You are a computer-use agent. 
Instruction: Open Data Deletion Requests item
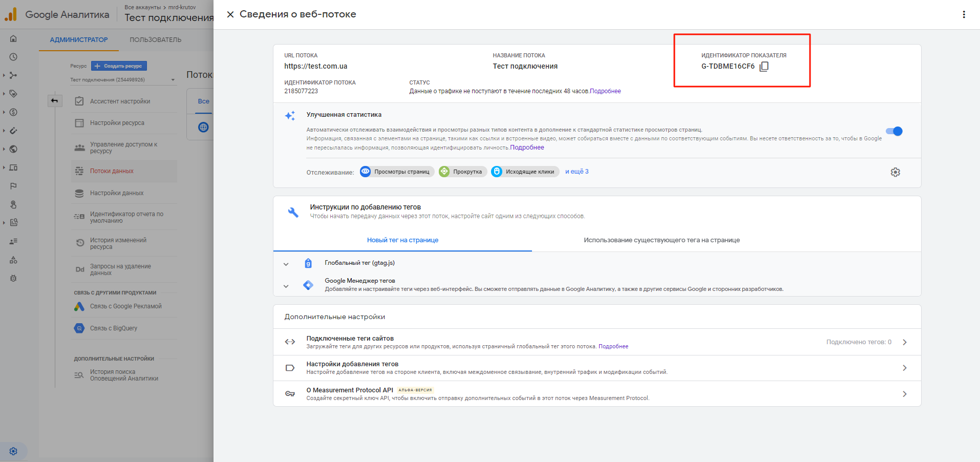124,269
